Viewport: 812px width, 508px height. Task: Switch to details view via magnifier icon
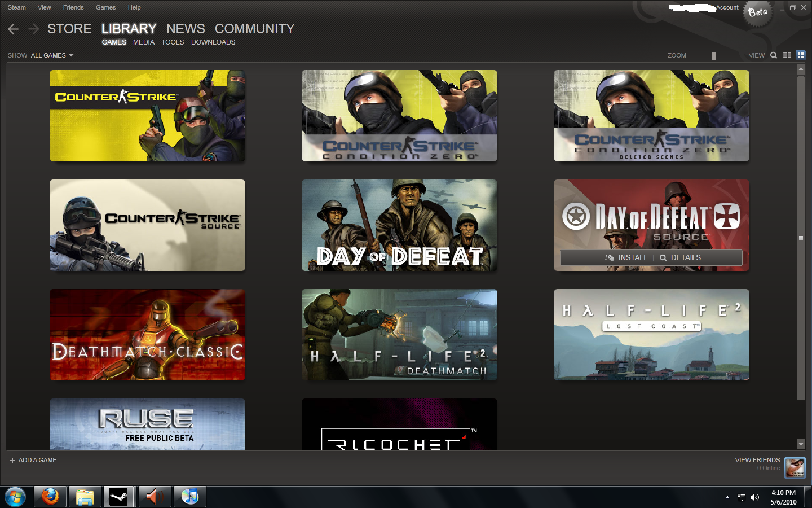click(x=774, y=55)
